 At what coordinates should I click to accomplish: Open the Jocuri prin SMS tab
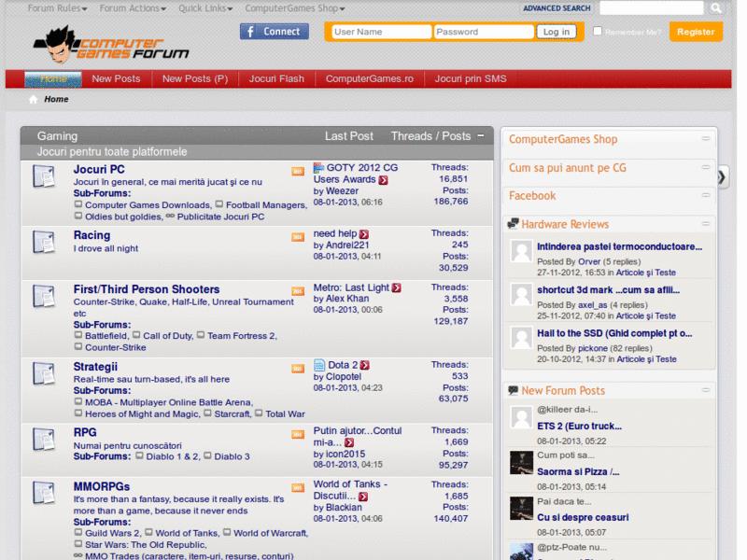click(471, 79)
